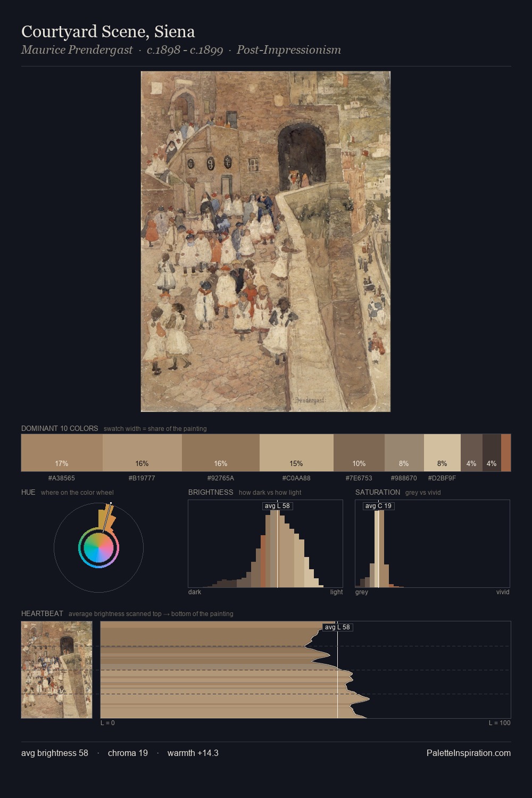Click the 'BRIGHTNESS' section heading
The width and height of the screenshot is (532, 798).
click(211, 492)
